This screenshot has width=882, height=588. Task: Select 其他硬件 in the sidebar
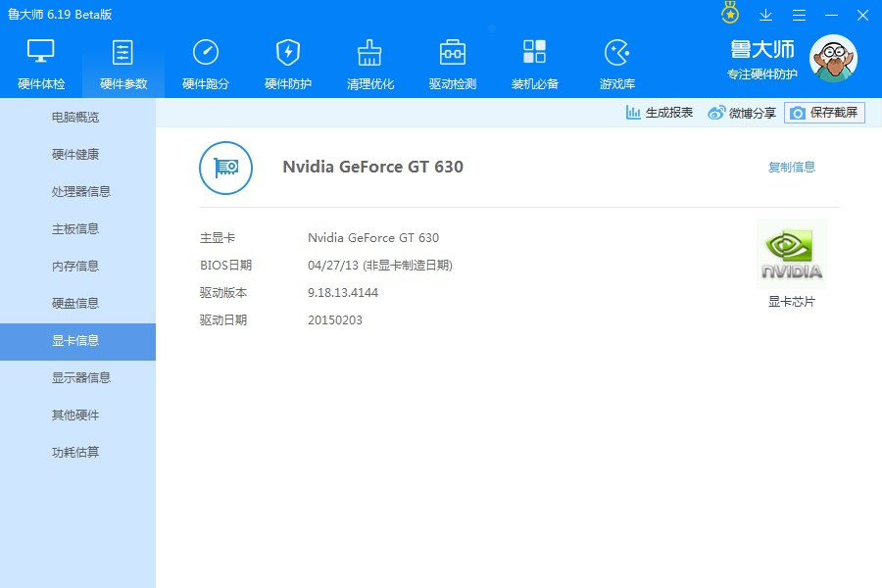point(77,415)
